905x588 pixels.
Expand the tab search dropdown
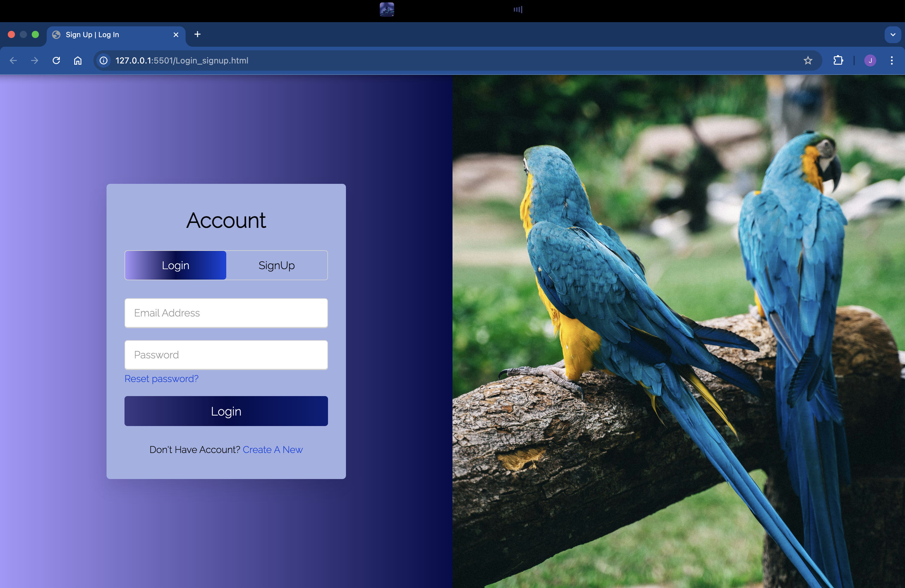click(x=892, y=35)
